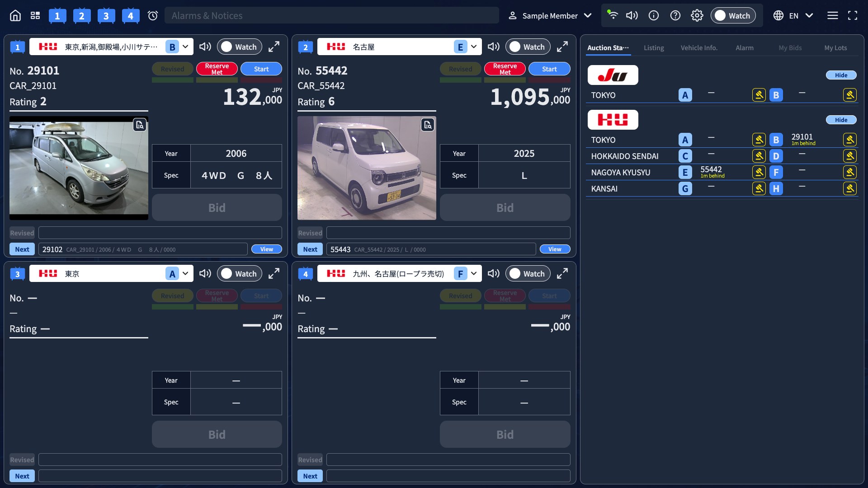
Task: Switch to Listing tab
Action: [654, 47]
